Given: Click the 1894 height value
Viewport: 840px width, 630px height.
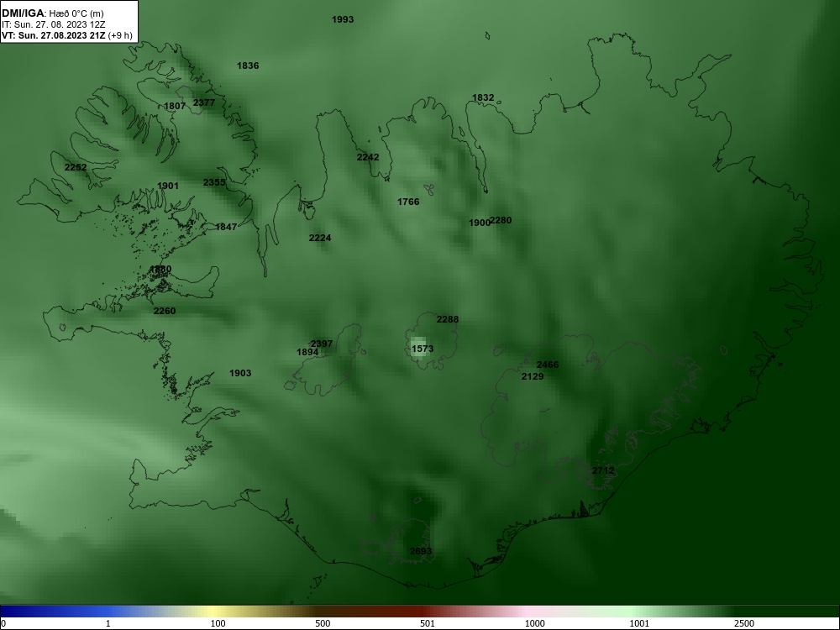Looking at the screenshot, I should (x=307, y=352).
